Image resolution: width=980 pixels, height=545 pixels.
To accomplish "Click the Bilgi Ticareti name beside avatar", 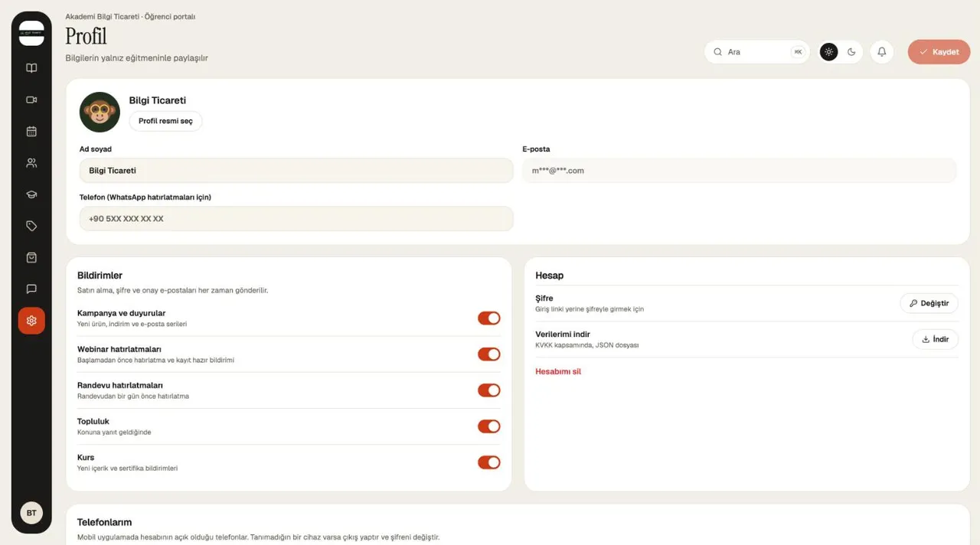I will point(157,100).
